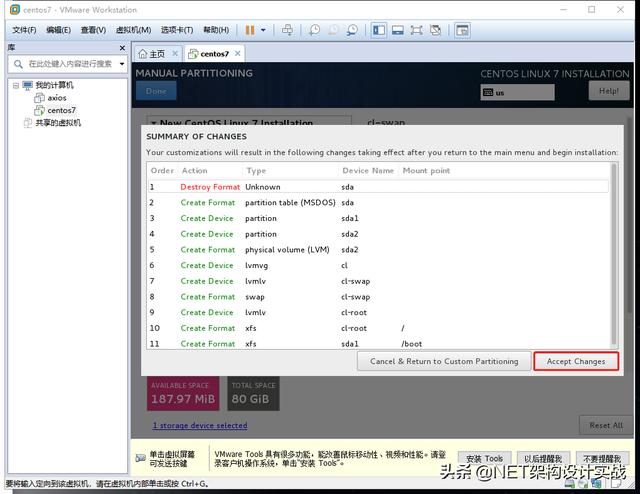
Task: Click the Device Name column header
Action: (x=368, y=171)
